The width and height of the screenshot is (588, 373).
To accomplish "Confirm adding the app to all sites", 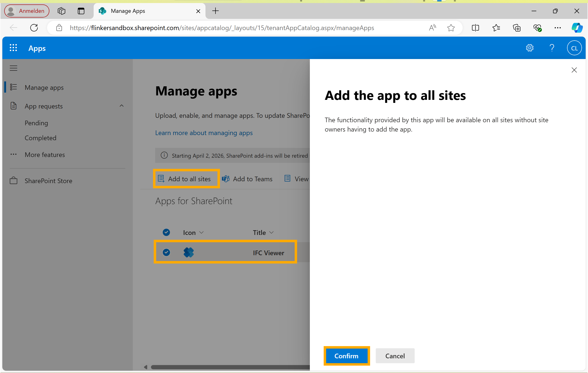I will [x=346, y=356].
